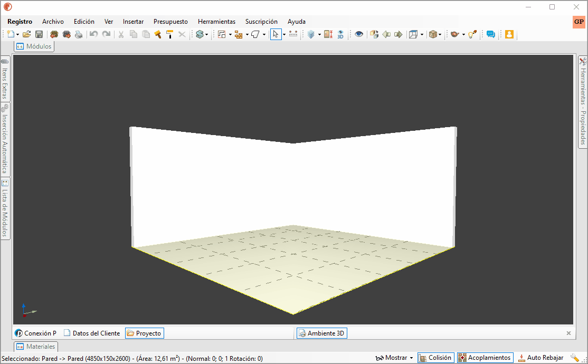Viewport: 588px width, 364px height.
Task: Toggle the eye visibility icon in toolbar
Action: [x=359, y=34]
